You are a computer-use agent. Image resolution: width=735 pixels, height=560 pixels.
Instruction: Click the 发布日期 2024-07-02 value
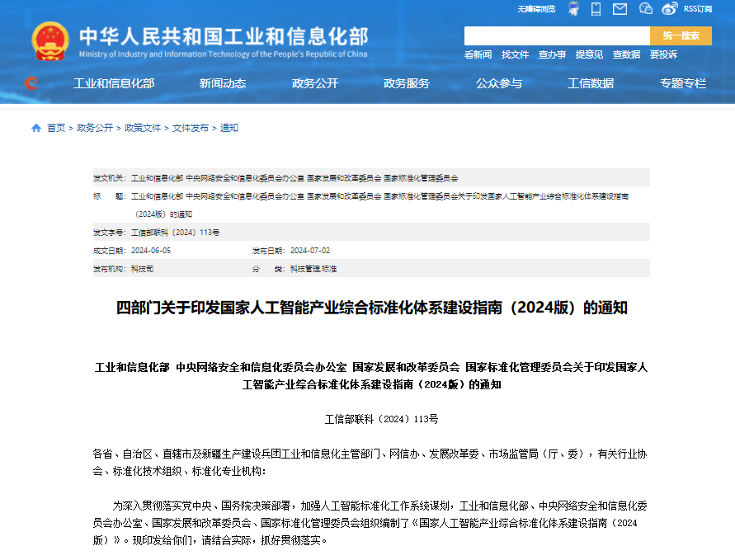point(310,251)
